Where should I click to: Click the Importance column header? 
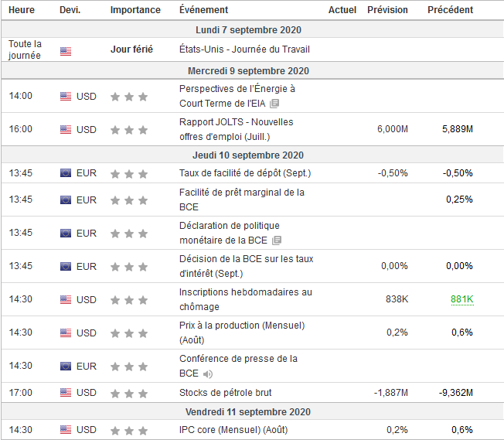click(x=135, y=10)
